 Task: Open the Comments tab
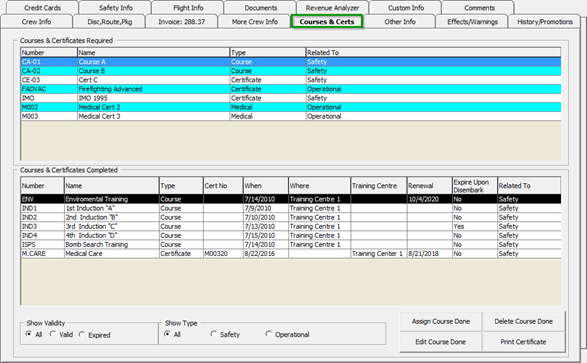(x=479, y=8)
